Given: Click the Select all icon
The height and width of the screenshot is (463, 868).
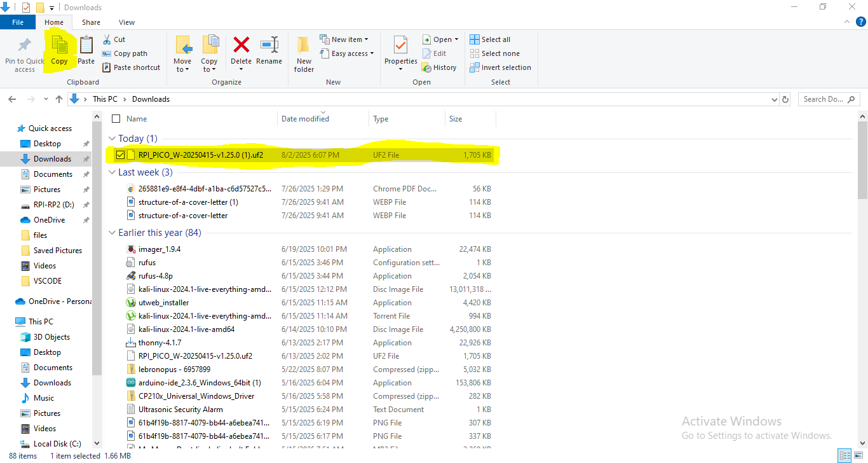Looking at the screenshot, I should click(x=475, y=39).
